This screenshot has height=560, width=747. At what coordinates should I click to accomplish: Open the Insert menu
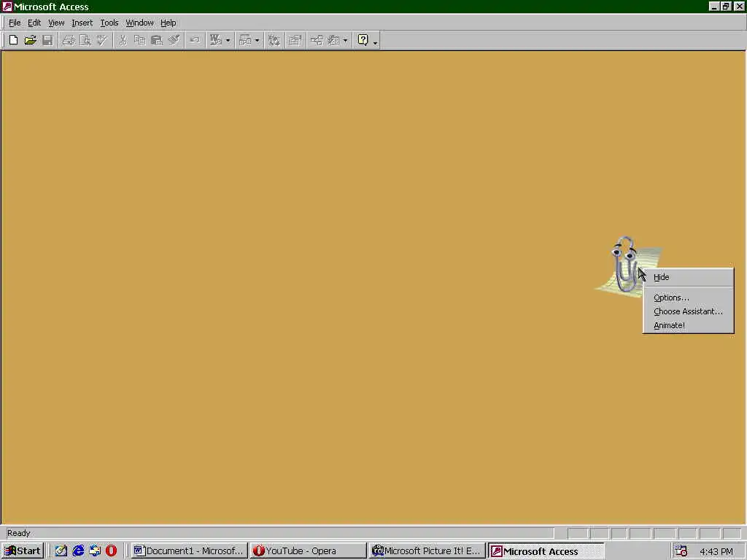point(82,23)
